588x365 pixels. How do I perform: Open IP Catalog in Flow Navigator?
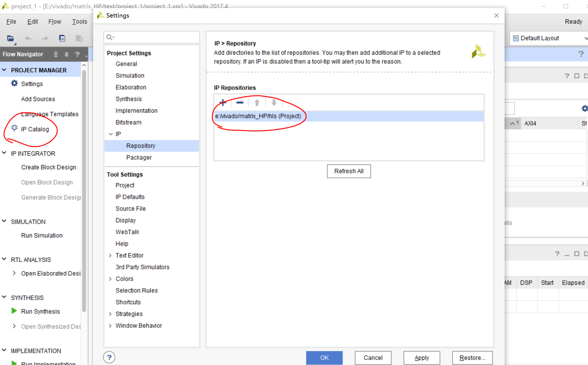pos(35,129)
